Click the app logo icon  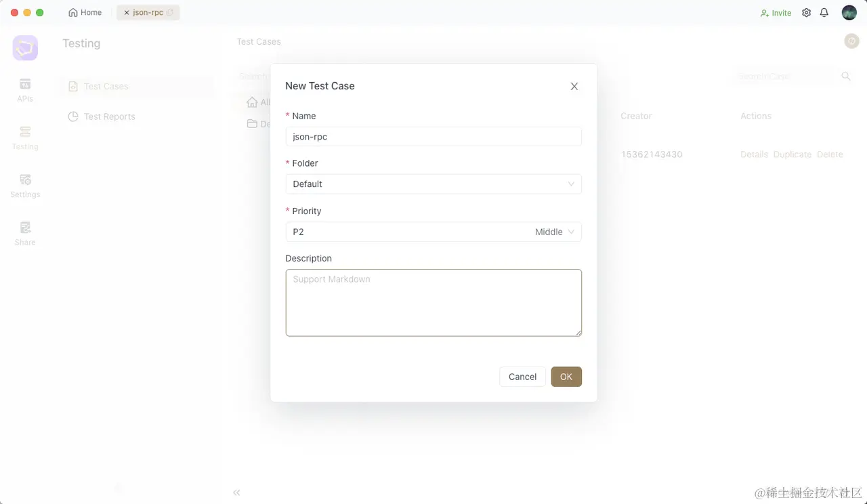pyautogui.click(x=25, y=48)
